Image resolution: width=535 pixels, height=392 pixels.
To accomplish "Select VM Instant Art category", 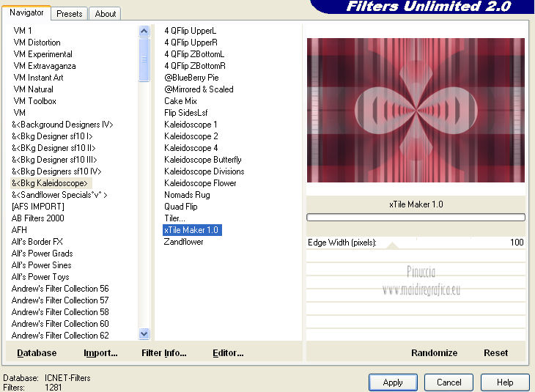I will point(38,78).
